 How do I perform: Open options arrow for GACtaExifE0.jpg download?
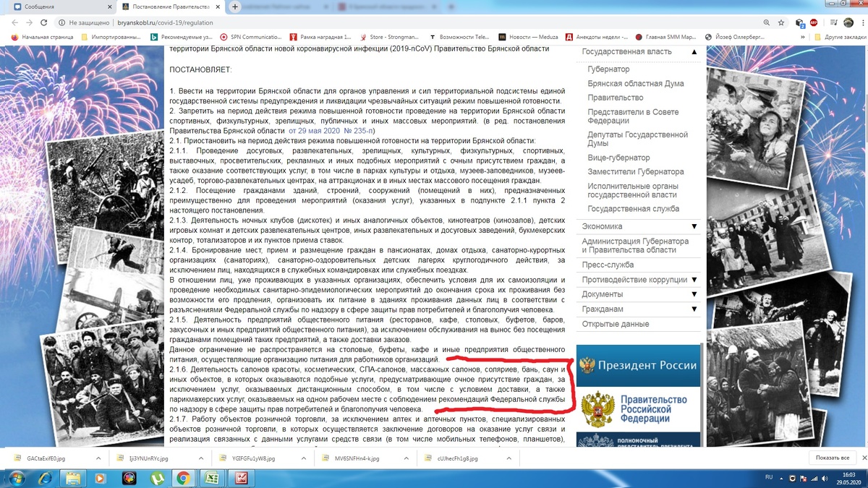[99, 458]
